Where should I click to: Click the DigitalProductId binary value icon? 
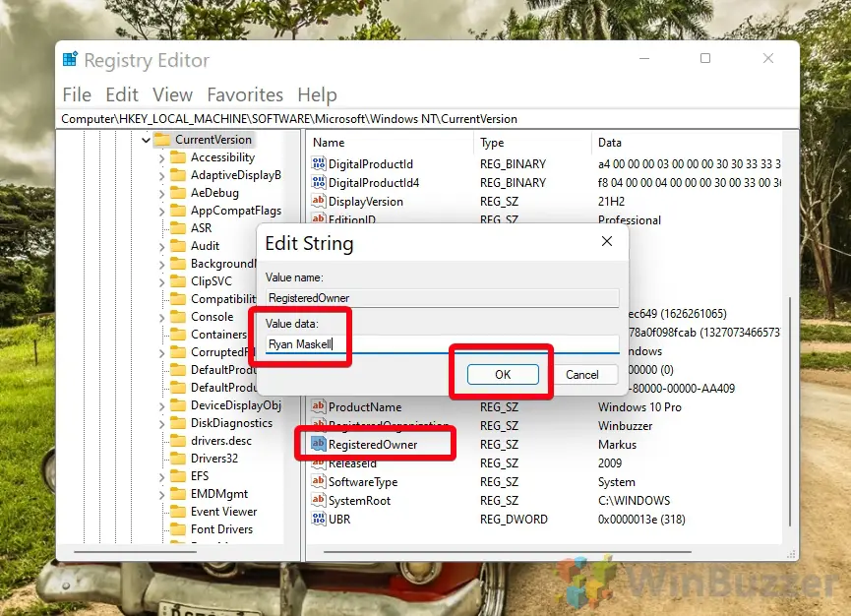click(318, 164)
